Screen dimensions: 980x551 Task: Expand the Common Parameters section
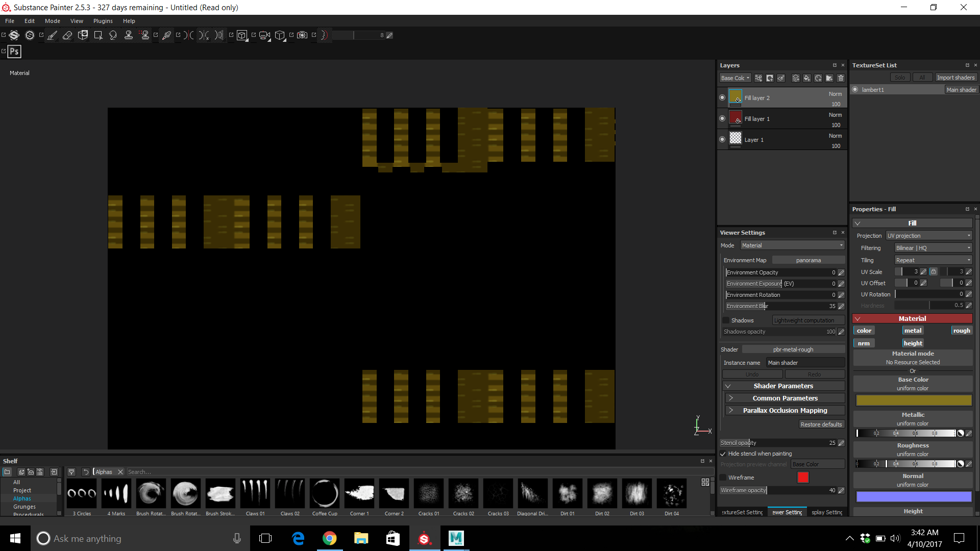click(x=785, y=398)
